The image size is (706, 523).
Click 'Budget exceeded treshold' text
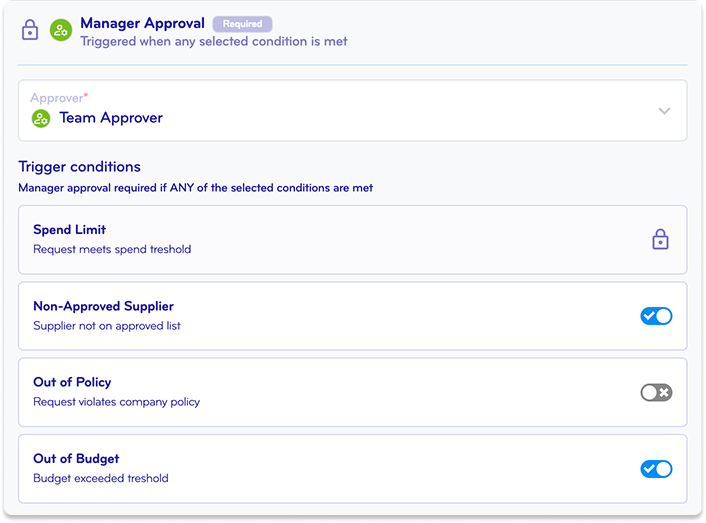pyautogui.click(x=101, y=478)
